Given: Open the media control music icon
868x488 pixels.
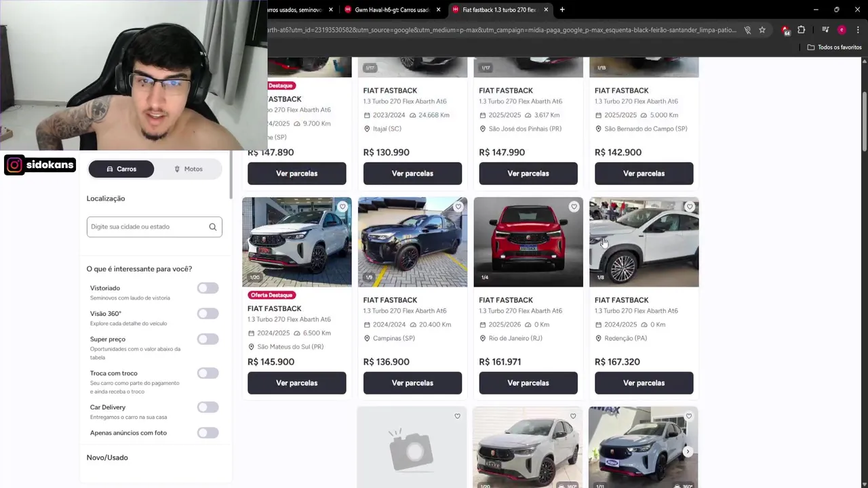Looking at the screenshot, I should coord(825,30).
